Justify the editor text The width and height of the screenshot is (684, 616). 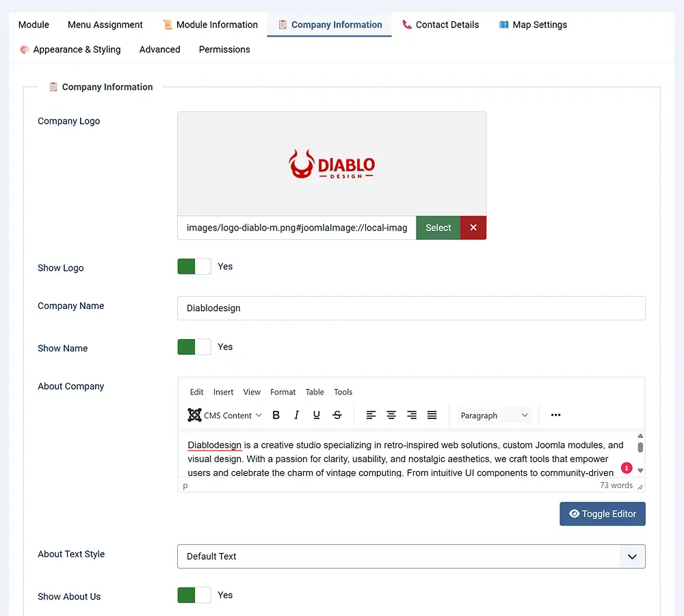432,415
